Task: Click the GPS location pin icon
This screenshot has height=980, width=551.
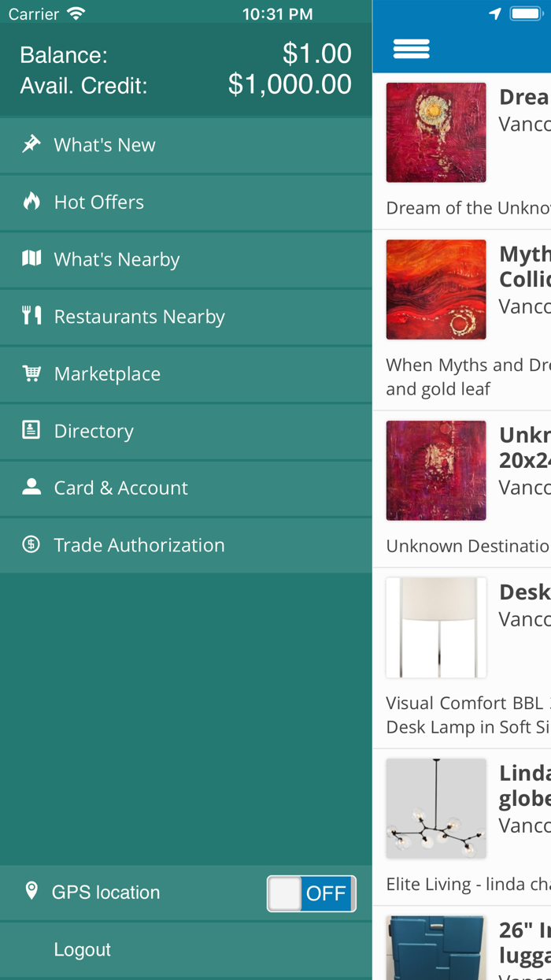Action: point(31,891)
